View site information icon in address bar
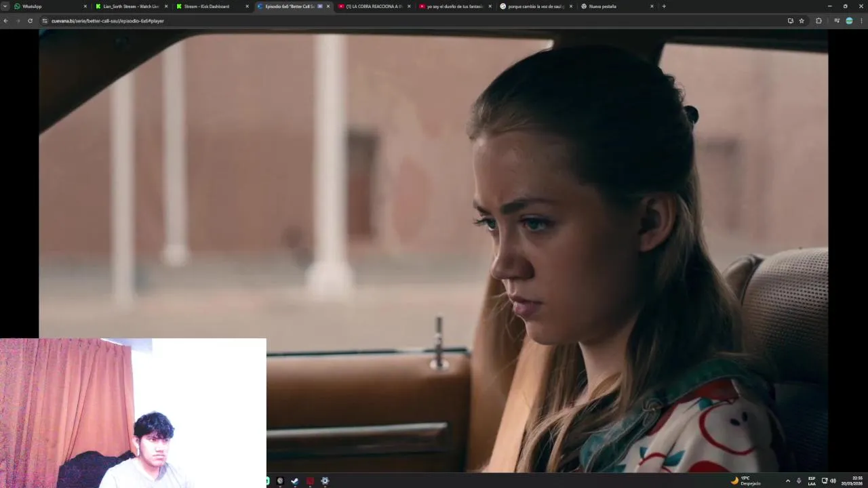This screenshot has height=488, width=868. 45,21
